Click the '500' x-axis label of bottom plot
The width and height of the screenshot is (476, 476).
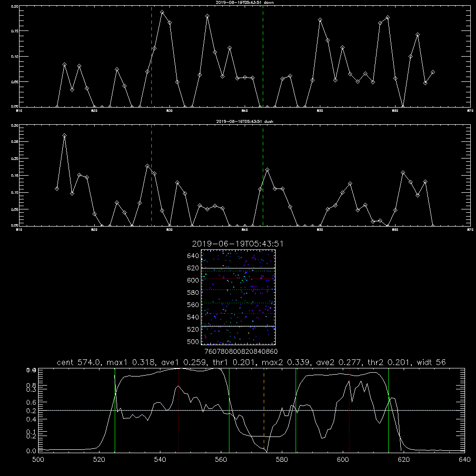(38, 460)
